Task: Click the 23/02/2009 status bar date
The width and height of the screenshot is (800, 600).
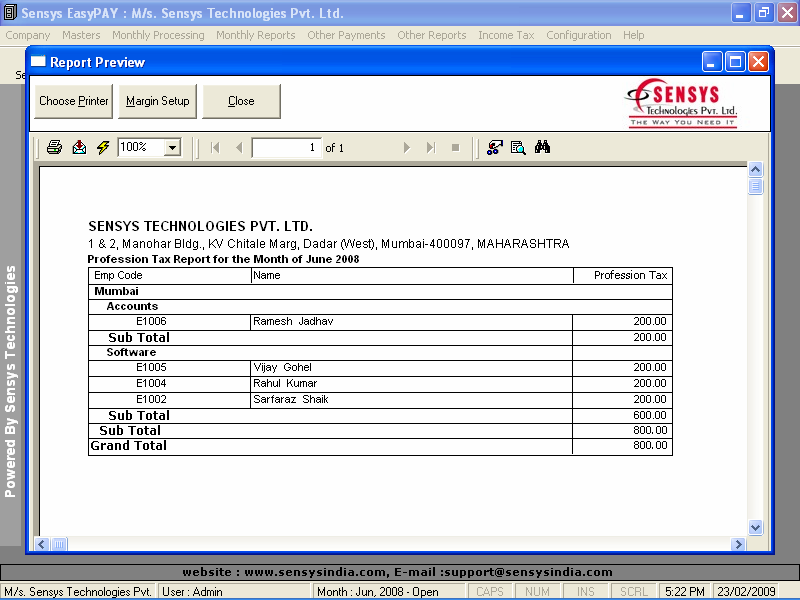Action: click(746, 592)
